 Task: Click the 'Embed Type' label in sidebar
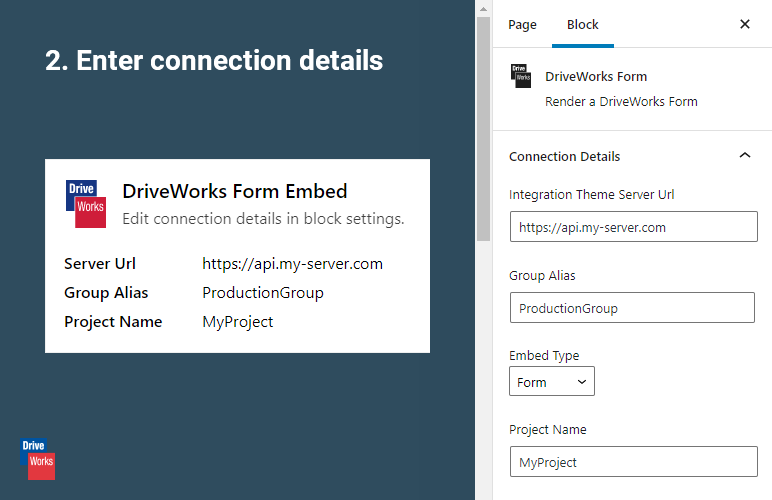click(x=544, y=355)
